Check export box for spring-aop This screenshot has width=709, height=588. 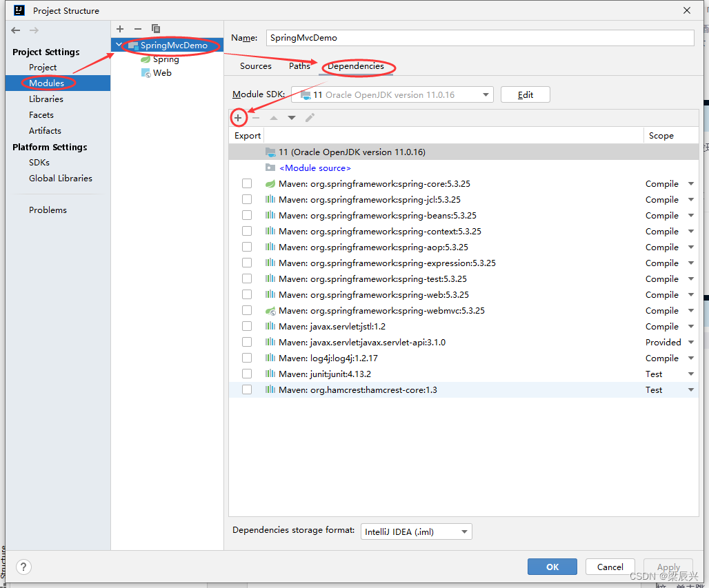[247, 247]
